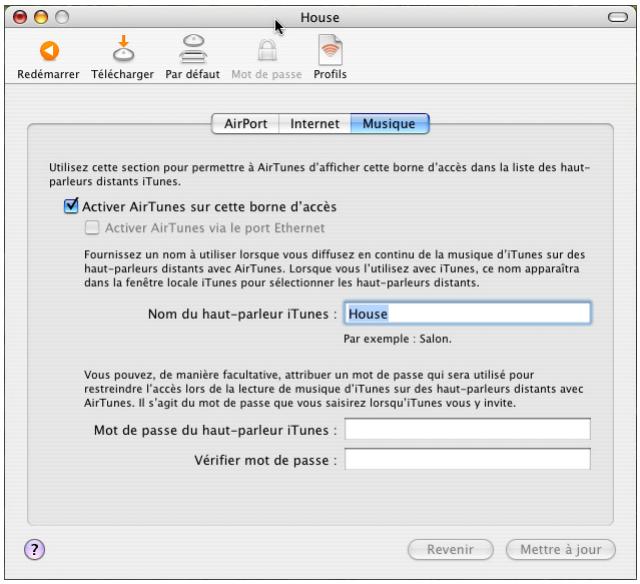Disable Activer AirTunes sur cette borne d'accès

click(71, 206)
